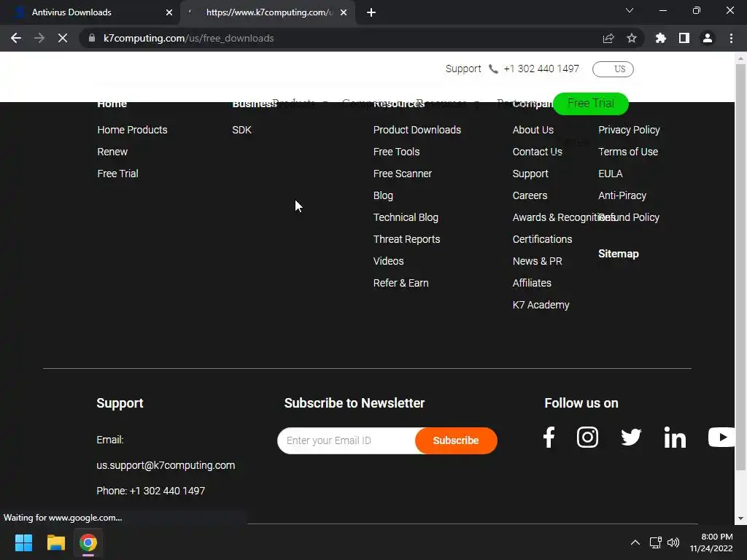The height and width of the screenshot is (560, 747).
Task: Open the Free Tools link
Action: pyautogui.click(x=396, y=152)
